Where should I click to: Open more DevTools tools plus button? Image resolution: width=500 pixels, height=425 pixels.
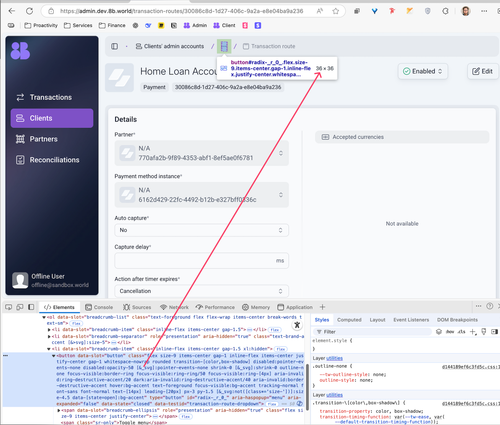tap(322, 307)
